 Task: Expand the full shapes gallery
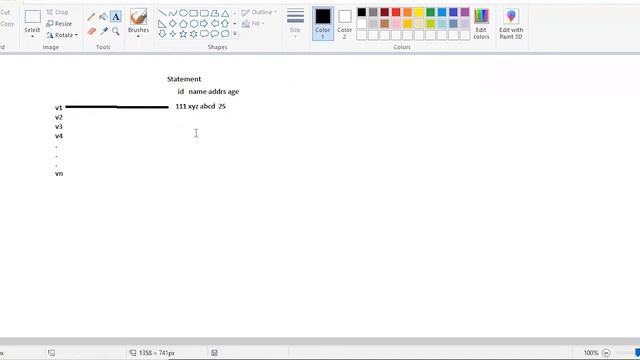pyautogui.click(x=235, y=34)
